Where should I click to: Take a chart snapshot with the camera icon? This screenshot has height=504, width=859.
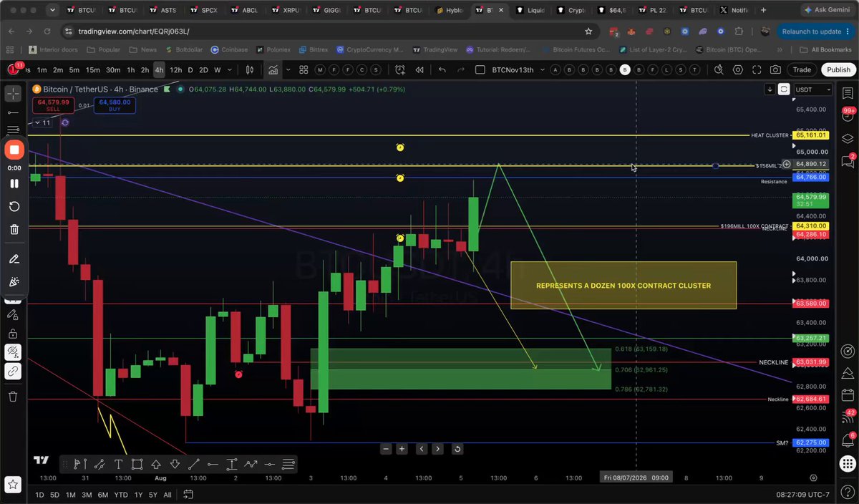[x=775, y=69]
